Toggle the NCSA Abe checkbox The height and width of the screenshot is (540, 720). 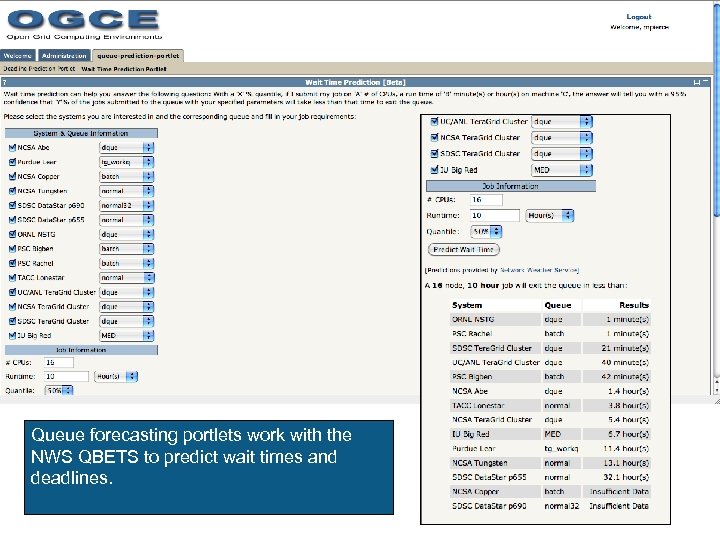12,147
